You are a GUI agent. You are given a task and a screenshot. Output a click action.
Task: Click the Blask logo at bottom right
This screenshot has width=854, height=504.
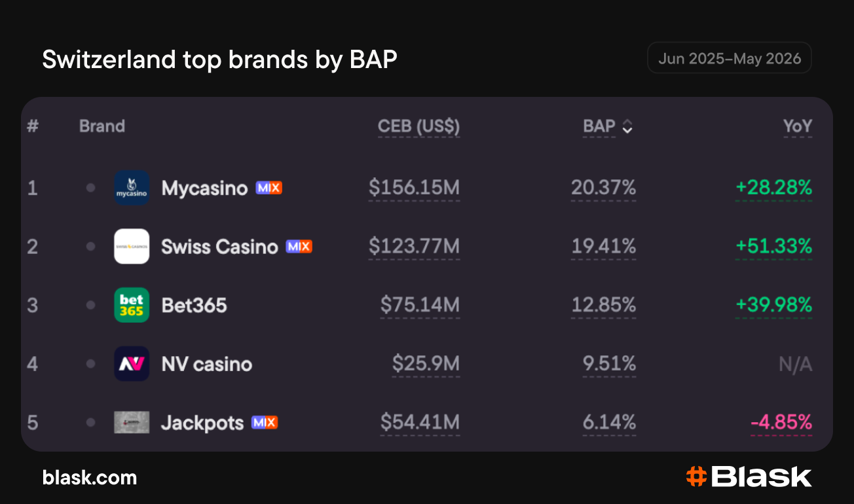point(749,477)
